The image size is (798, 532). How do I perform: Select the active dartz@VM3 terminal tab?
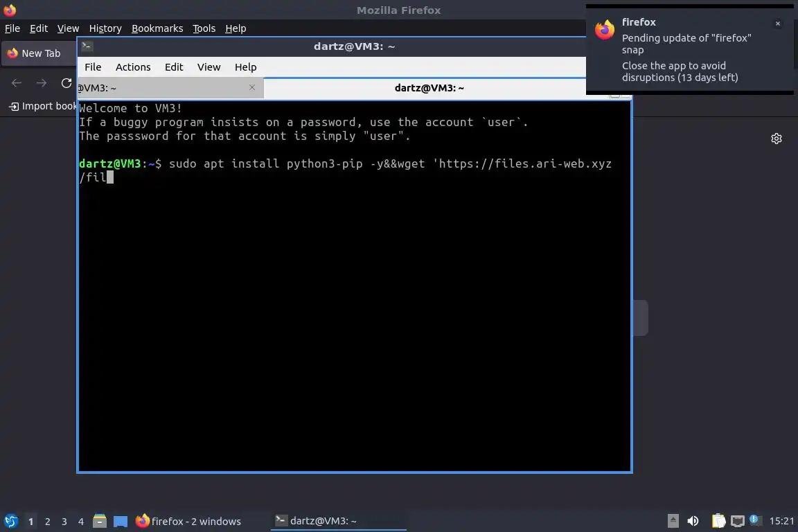tap(429, 88)
